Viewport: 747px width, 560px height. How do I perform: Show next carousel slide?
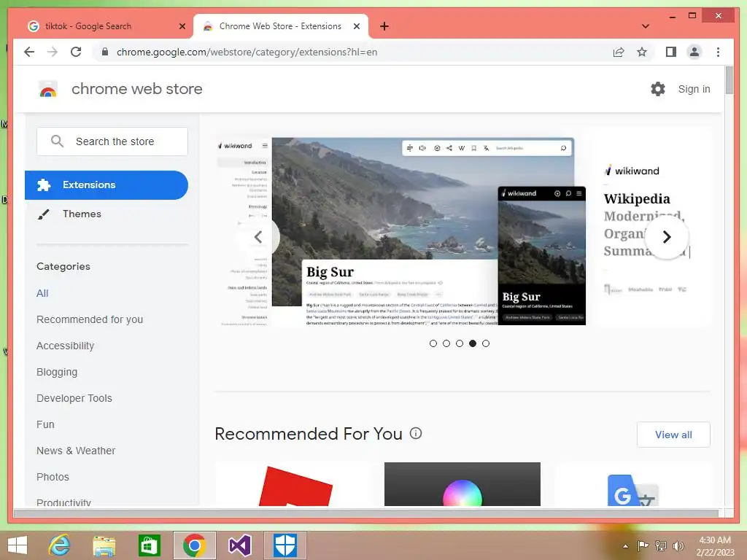coord(667,237)
